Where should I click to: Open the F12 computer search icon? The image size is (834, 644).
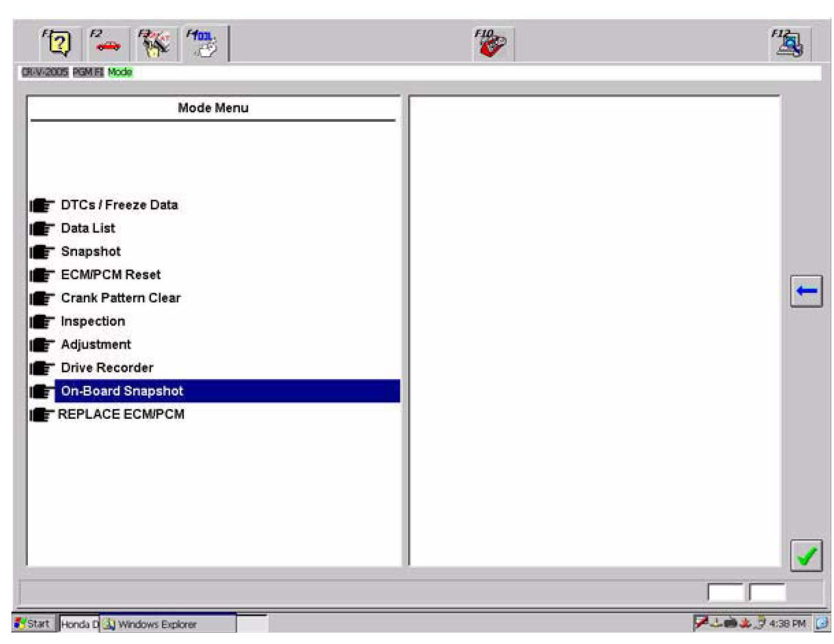pos(791,45)
